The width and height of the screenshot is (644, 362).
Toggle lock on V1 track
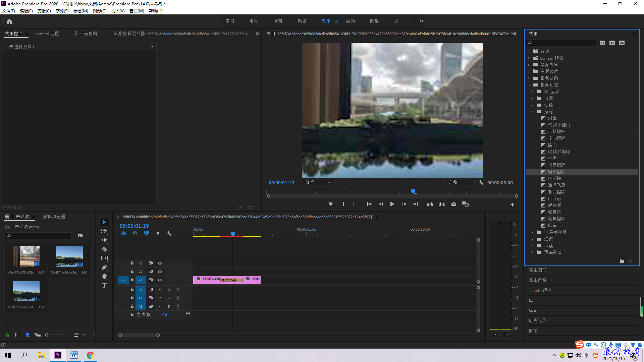click(132, 280)
